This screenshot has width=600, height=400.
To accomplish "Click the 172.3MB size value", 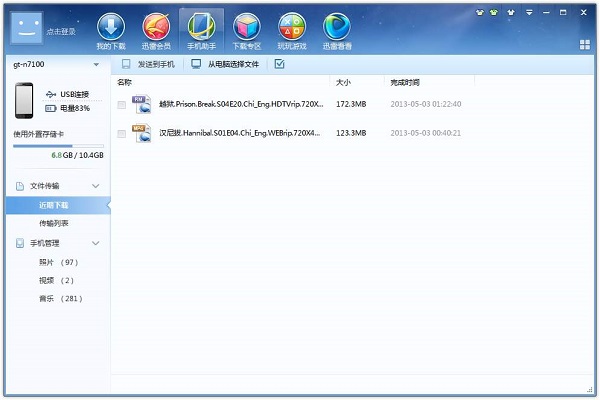I will pyautogui.click(x=351, y=104).
